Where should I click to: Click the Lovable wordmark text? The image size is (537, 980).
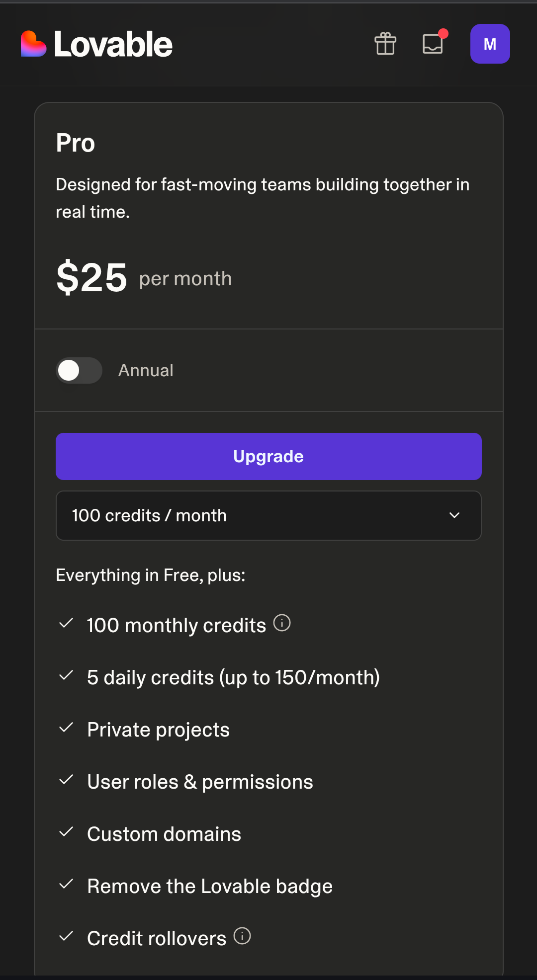(x=113, y=44)
